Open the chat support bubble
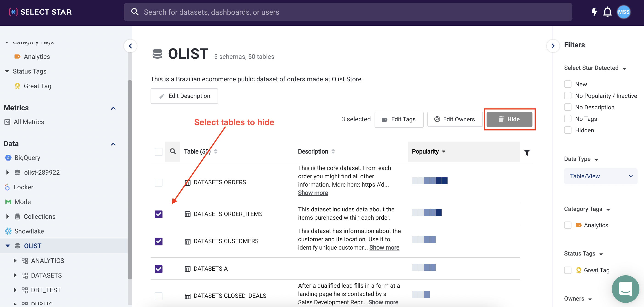This screenshot has width=644, height=307. point(625,289)
